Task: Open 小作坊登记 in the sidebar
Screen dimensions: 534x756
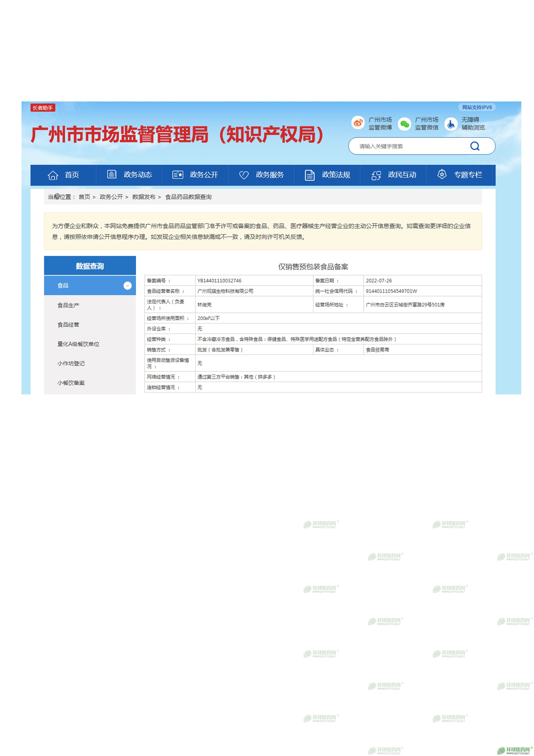Action: pyautogui.click(x=71, y=364)
